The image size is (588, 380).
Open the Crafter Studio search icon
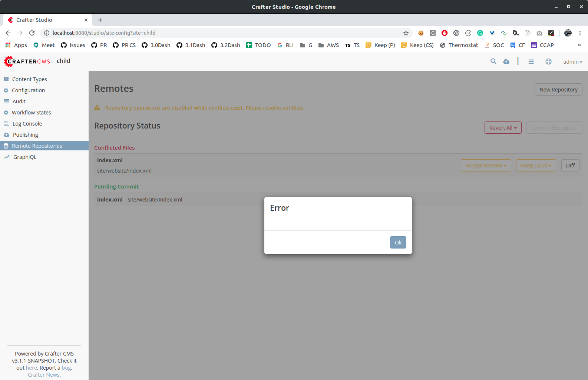click(493, 61)
